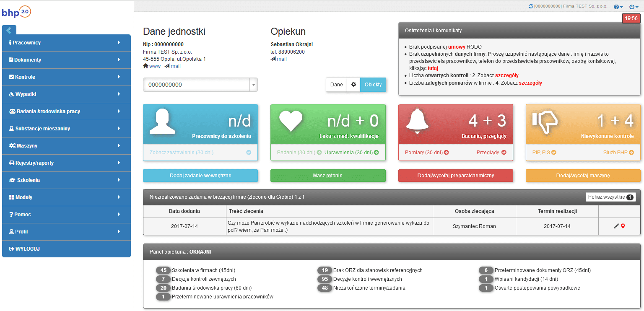Screen dimensions: 644x311
Task: Click the bell icon on red tile
Action: point(417,121)
